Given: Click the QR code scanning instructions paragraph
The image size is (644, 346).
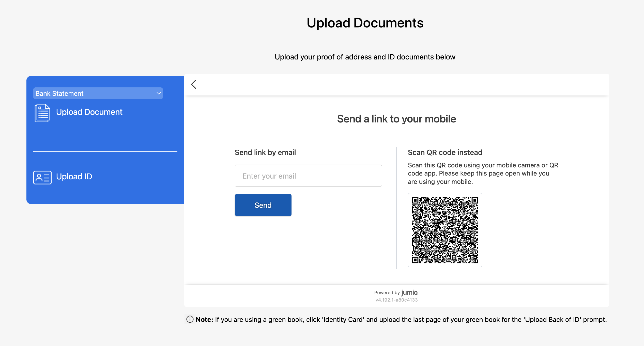Looking at the screenshot, I should pyautogui.click(x=483, y=174).
